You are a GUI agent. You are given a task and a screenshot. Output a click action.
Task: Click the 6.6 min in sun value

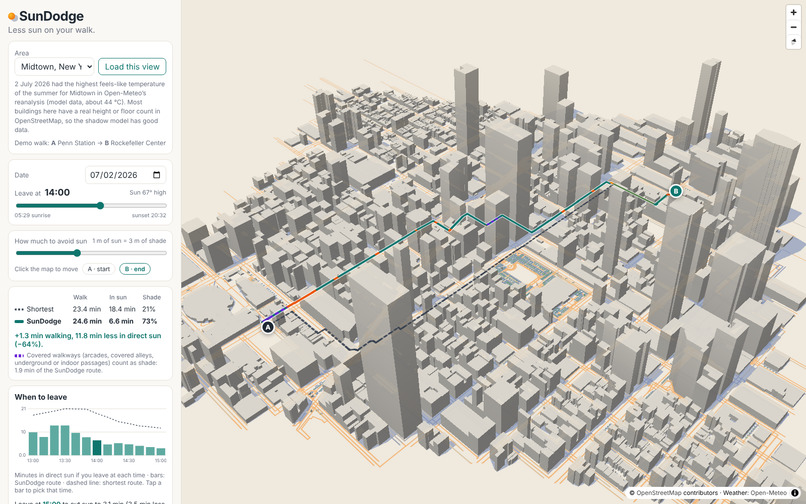point(121,321)
